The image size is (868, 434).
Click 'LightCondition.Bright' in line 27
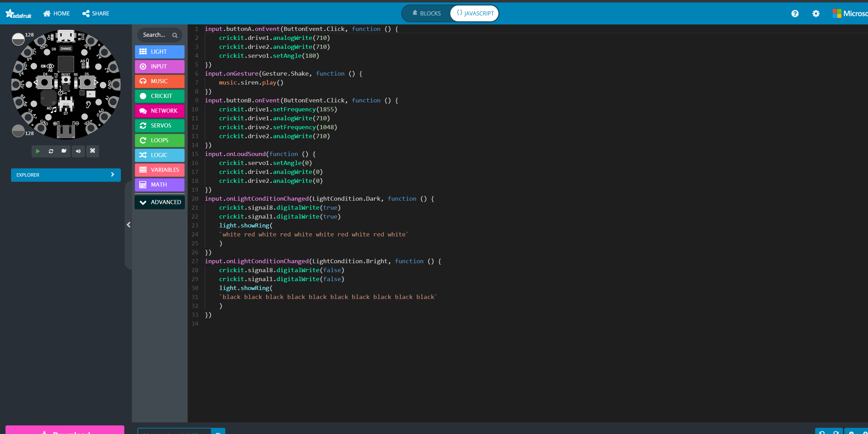tap(350, 261)
